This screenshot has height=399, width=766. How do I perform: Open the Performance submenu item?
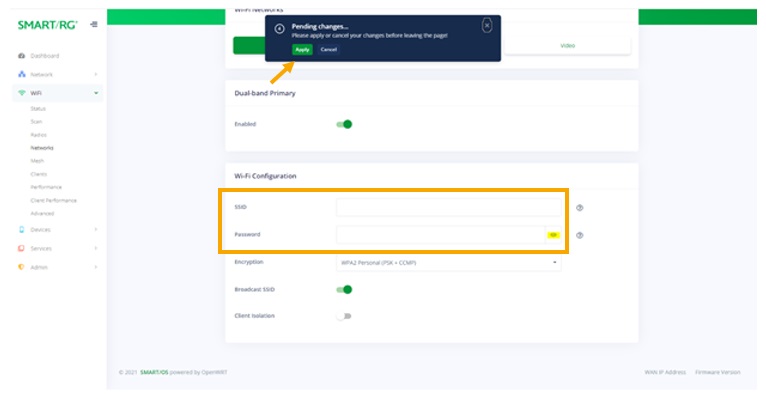coord(46,187)
